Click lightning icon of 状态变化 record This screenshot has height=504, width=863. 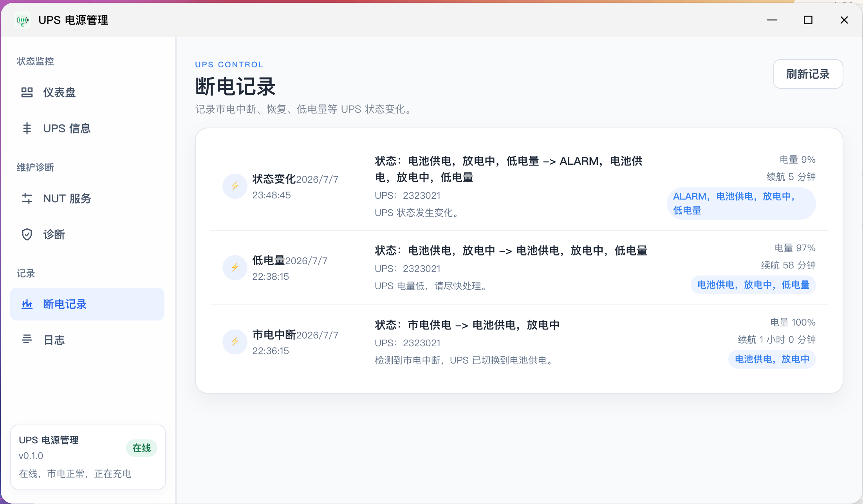[235, 186]
